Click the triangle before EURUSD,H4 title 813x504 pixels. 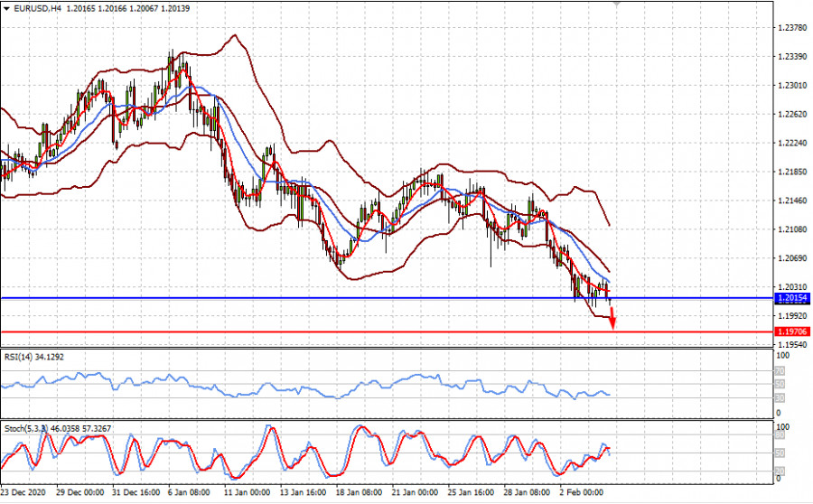click(6, 7)
